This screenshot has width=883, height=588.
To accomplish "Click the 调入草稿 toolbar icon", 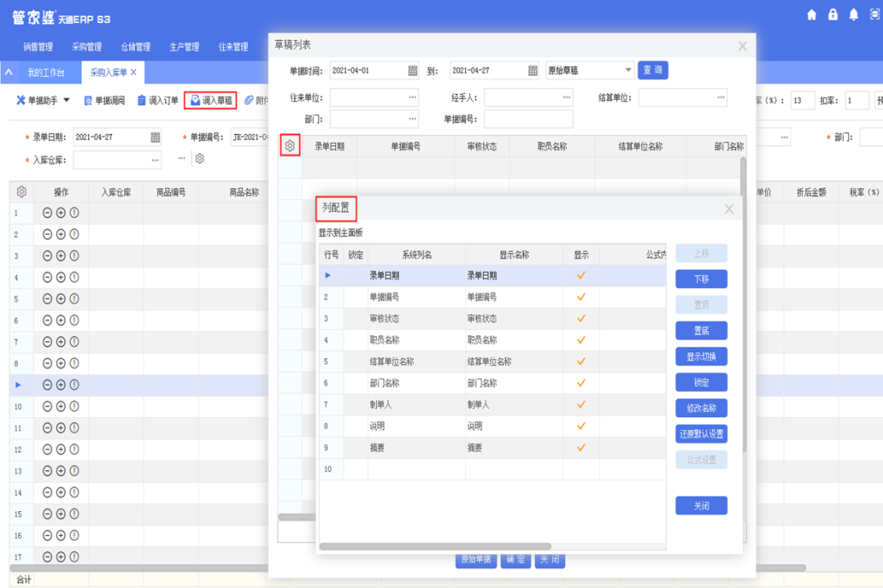I will [195, 101].
